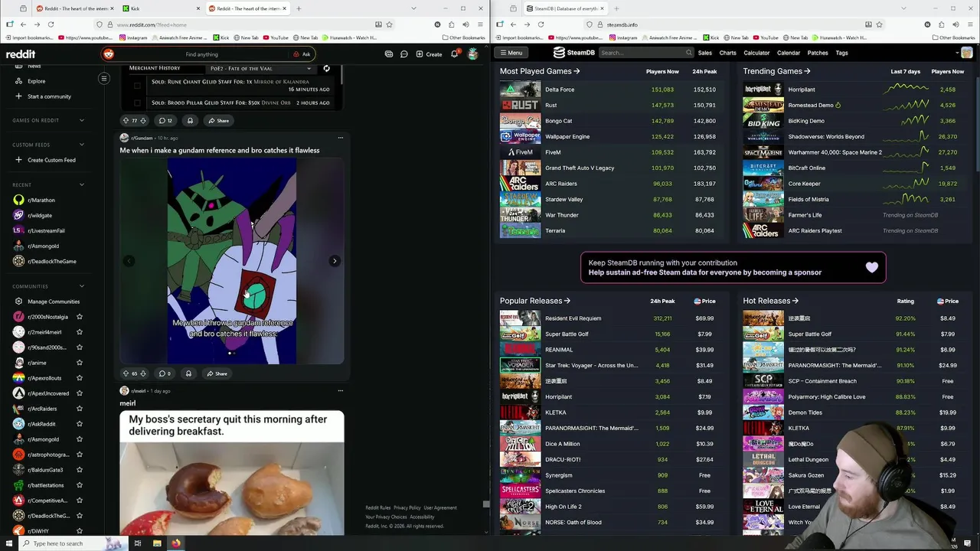Refresh the Merchant History panel icon
The image size is (980, 551).
tap(326, 68)
